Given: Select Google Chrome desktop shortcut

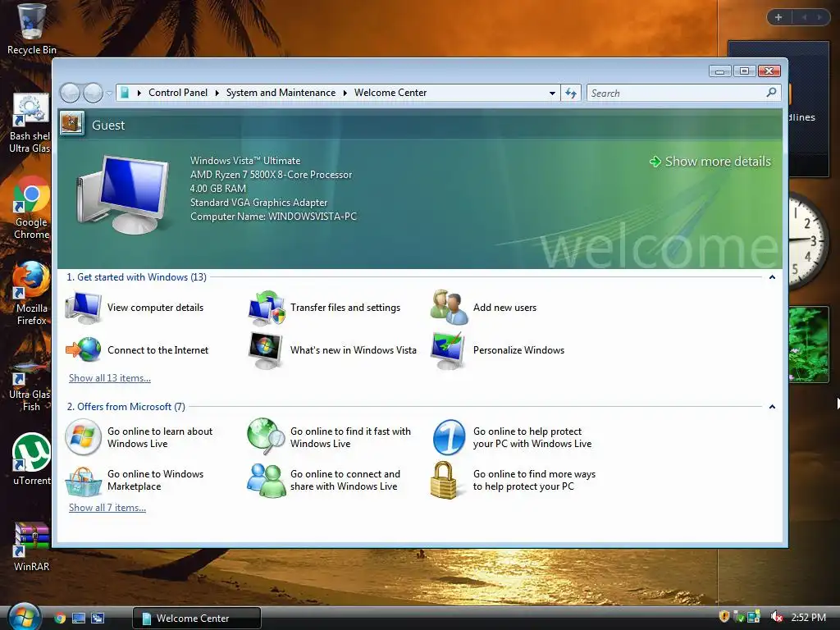Looking at the screenshot, I should click(x=32, y=208).
